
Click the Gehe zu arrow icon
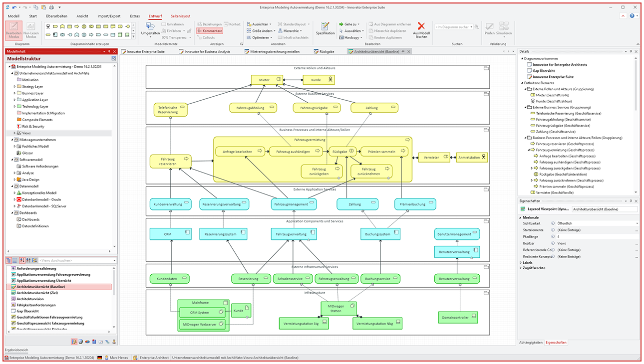pyautogui.click(x=341, y=24)
